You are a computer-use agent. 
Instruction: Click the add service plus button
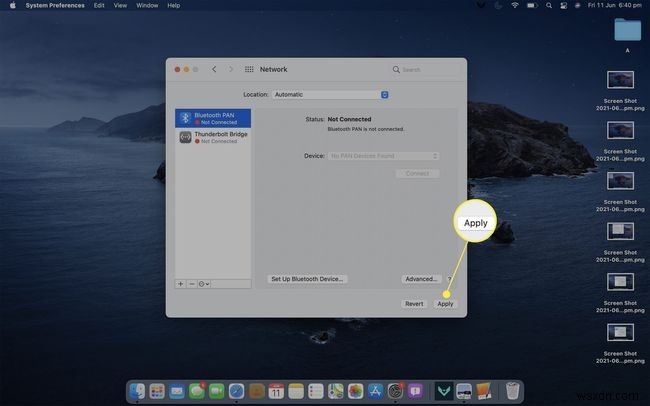pyautogui.click(x=180, y=284)
